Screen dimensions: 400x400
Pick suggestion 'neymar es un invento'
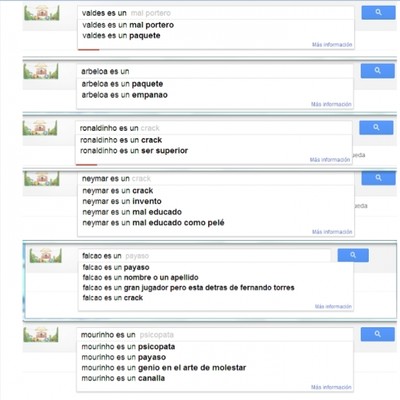(x=122, y=201)
